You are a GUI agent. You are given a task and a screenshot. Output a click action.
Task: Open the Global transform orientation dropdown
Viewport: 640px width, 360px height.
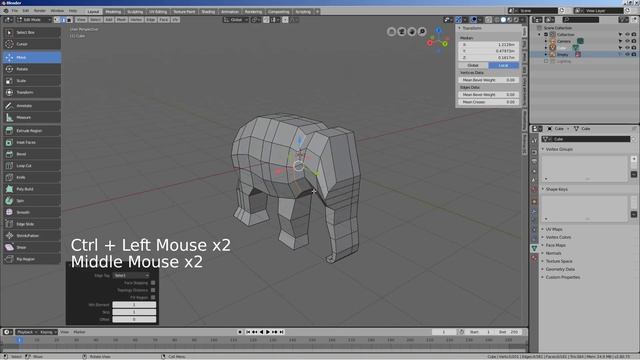tap(236, 20)
